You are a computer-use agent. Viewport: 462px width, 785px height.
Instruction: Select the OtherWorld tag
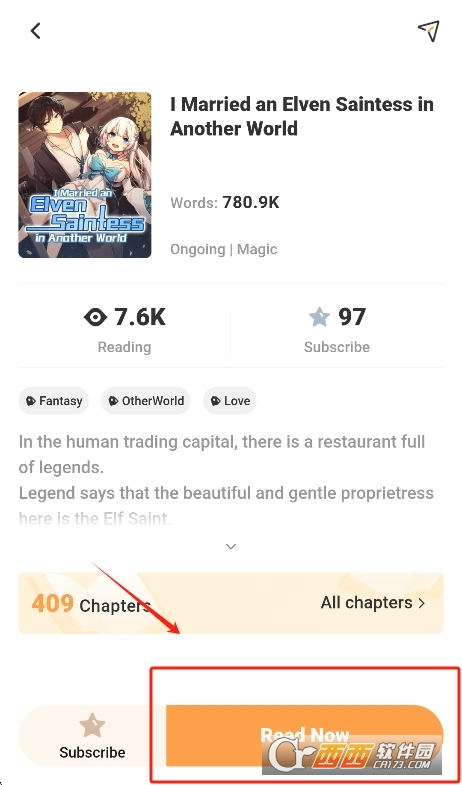click(146, 401)
